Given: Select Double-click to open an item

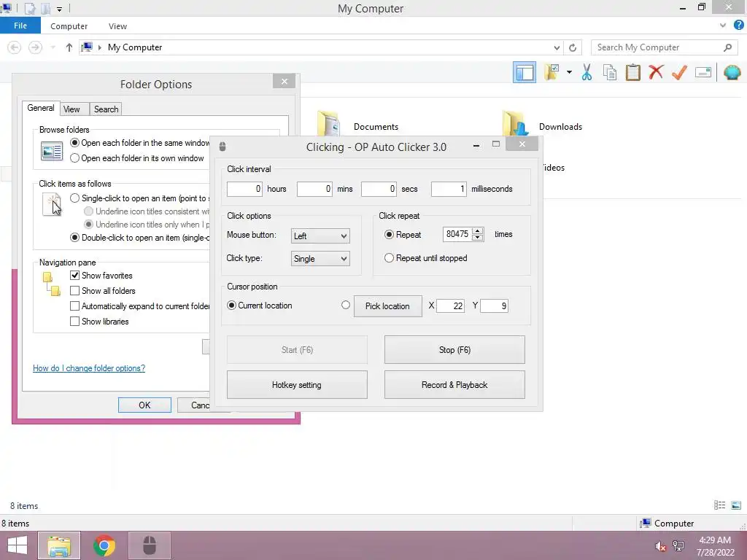Looking at the screenshot, I should point(75,238).
